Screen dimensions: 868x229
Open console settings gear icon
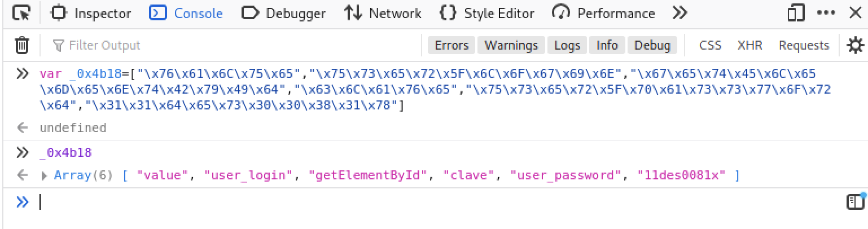point(856,45)
